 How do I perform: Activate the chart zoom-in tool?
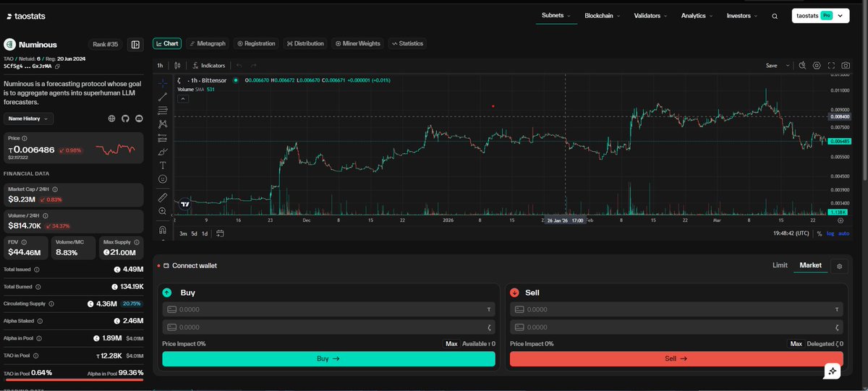point(163,211)
